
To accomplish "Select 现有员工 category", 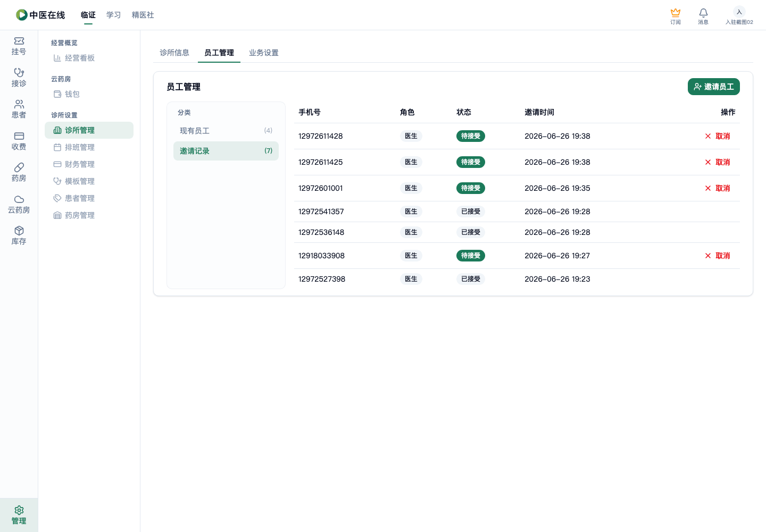I will point(226,131).
